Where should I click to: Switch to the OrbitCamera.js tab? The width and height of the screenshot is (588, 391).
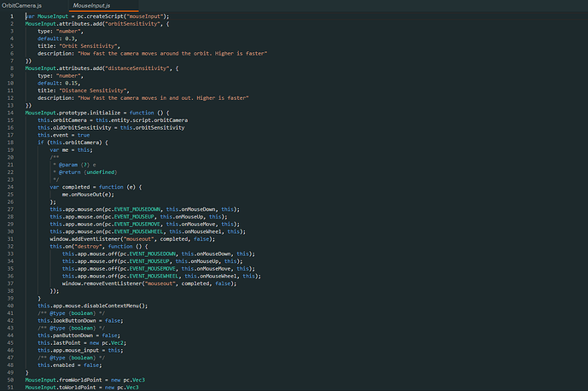[21, 6]
